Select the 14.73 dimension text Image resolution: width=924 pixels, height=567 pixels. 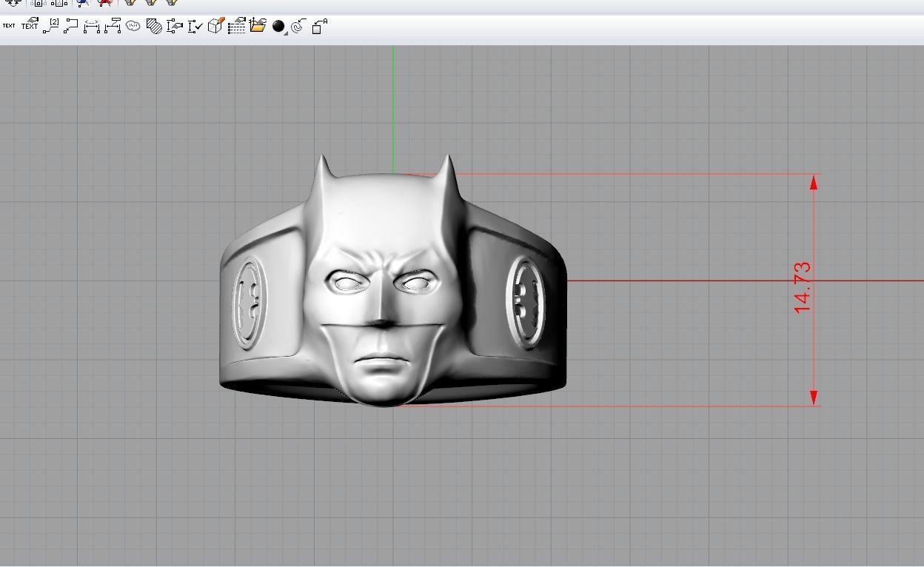pyautogui.click(x=802, y=288)
